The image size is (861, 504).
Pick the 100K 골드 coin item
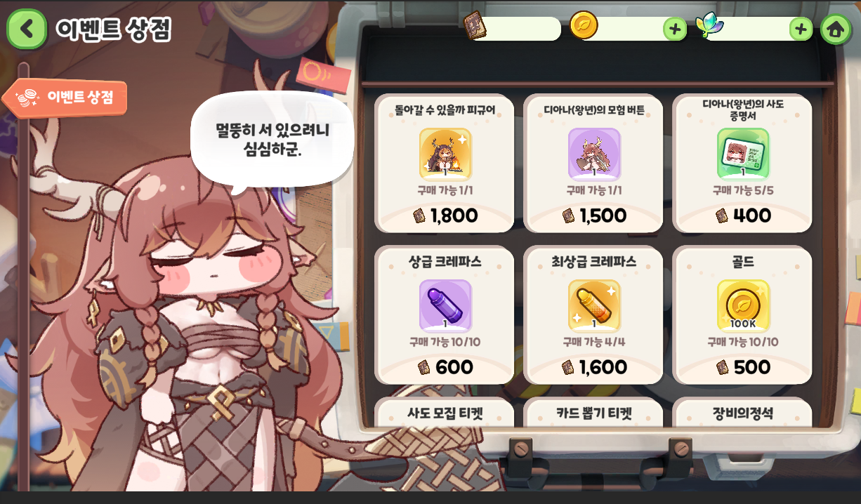point(743,305)
